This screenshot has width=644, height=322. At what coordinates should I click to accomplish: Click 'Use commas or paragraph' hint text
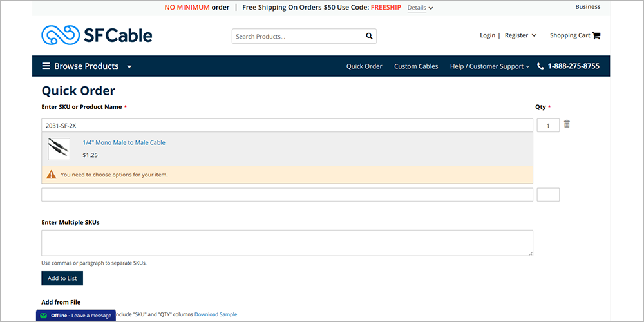tap(94, 263)
